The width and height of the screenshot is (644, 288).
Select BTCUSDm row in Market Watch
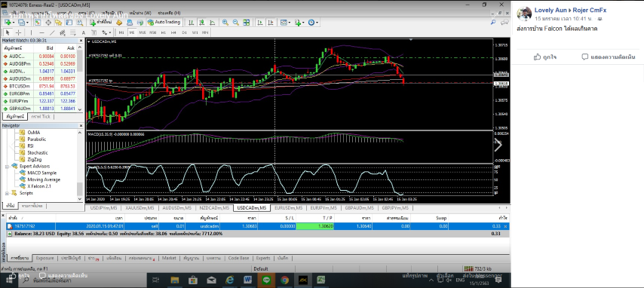coord(38,86)
